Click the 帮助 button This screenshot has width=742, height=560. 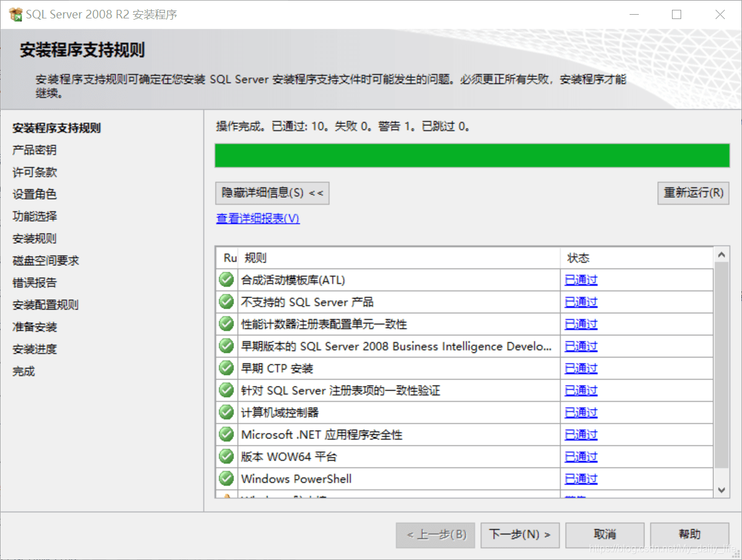pyautogui.click(x=690, y=535)
